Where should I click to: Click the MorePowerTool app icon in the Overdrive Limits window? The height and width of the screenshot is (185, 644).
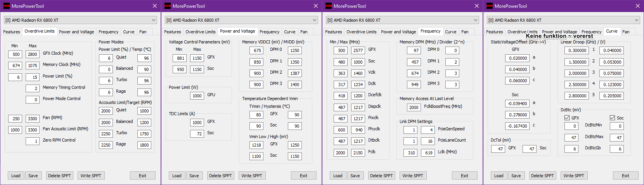tap(6, 6)
